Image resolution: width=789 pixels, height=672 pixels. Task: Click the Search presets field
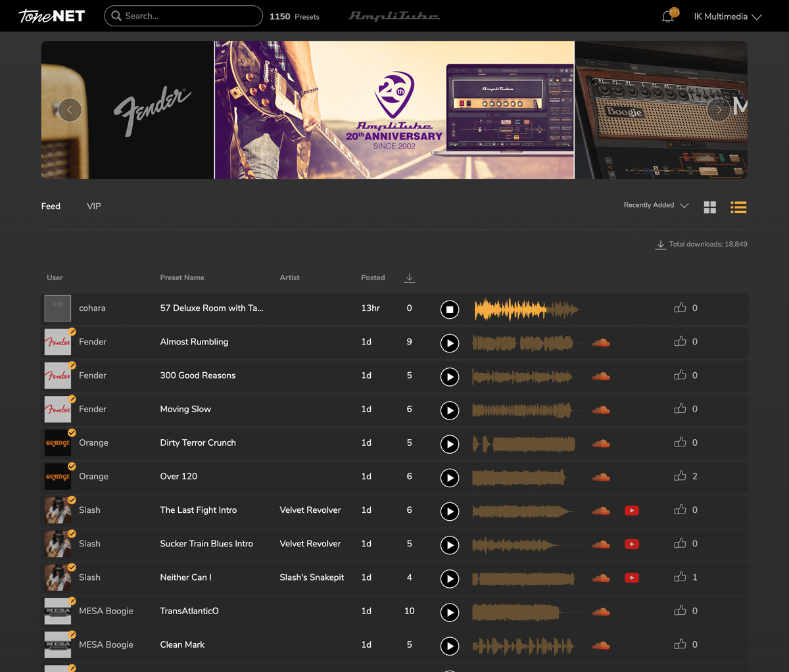(x=183, y=16)
